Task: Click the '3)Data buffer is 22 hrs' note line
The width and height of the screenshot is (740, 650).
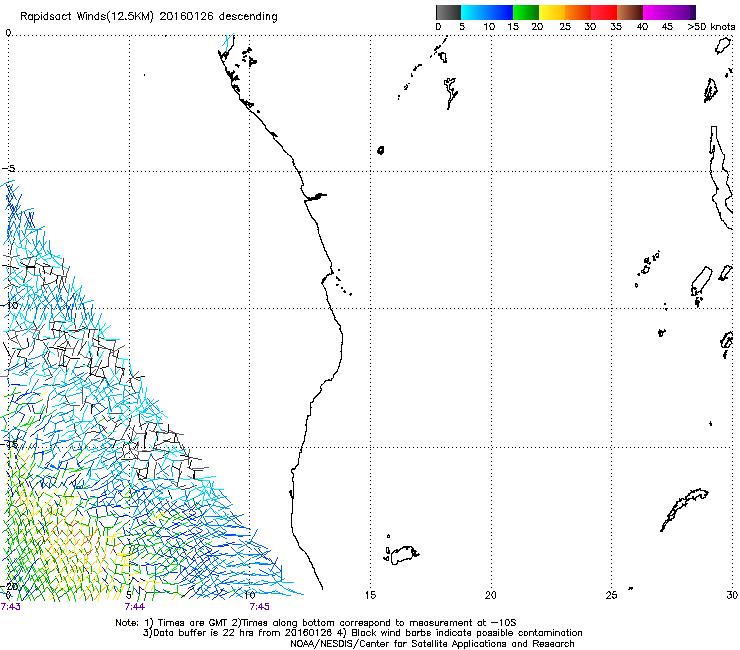Action: click(362, 633)
